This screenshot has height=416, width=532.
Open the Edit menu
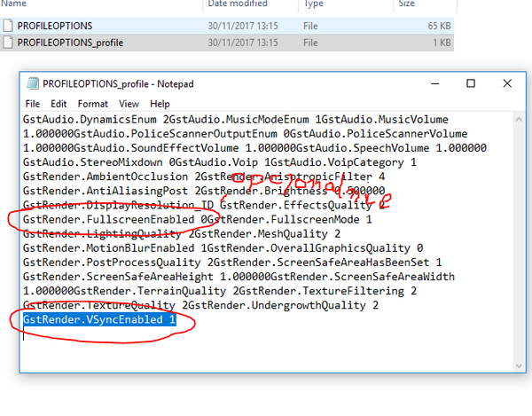[57, 104]
